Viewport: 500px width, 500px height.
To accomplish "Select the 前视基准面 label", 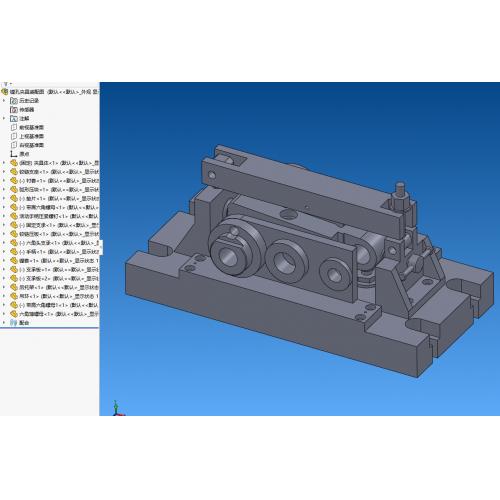I will coord(32,127).
